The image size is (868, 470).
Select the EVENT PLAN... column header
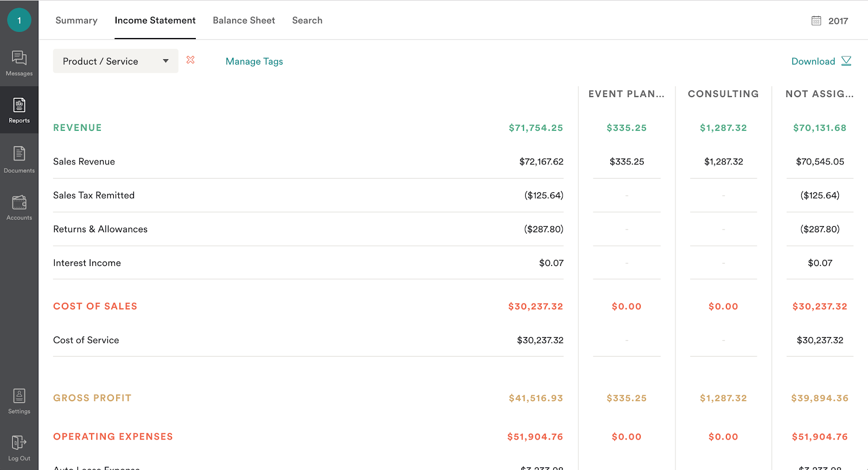click(x=627, y=94)
